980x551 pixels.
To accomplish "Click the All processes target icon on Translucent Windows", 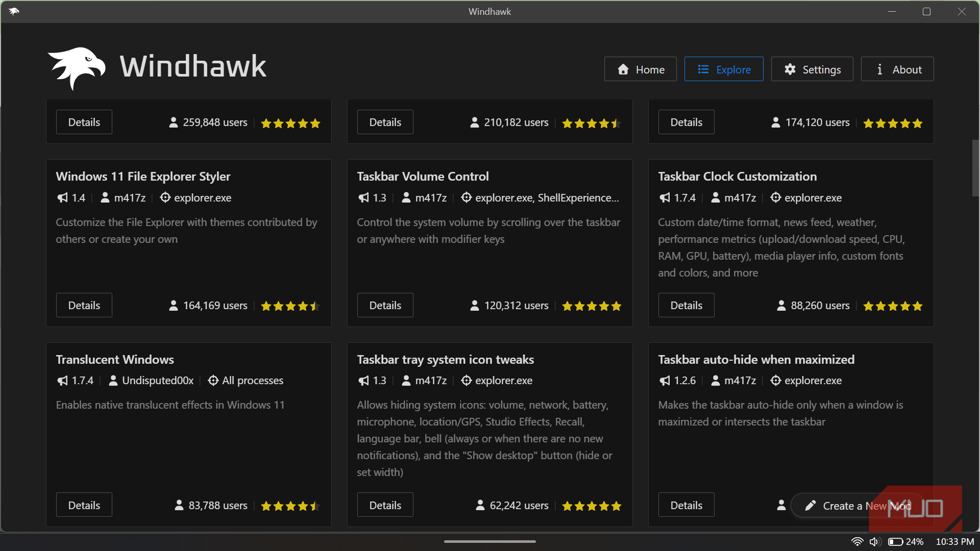I will 213,380.
